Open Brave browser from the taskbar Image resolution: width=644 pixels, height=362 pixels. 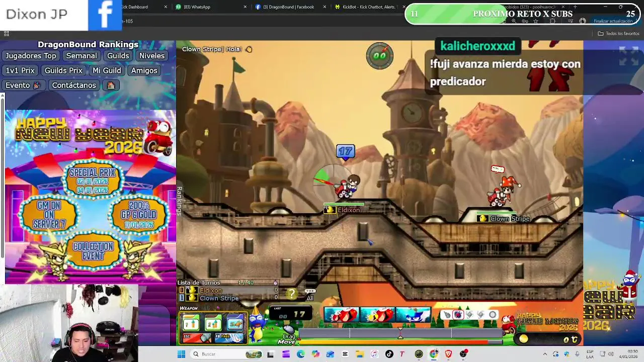[x=448, y=354]
